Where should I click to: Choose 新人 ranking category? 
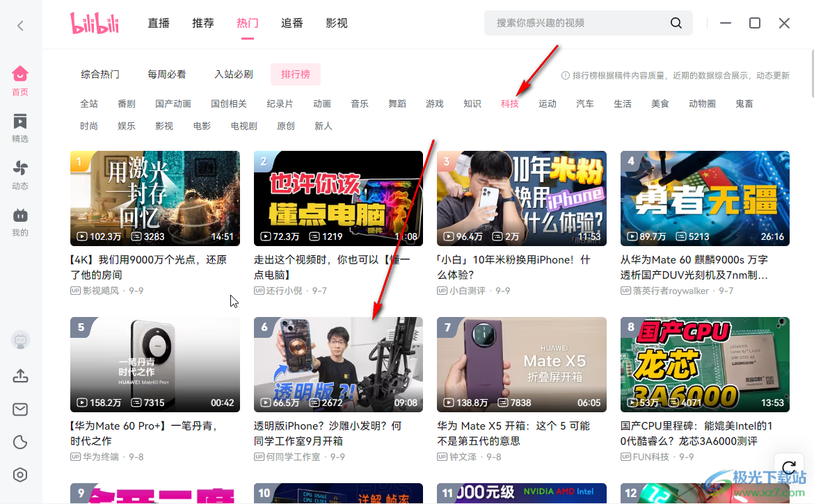323,126
